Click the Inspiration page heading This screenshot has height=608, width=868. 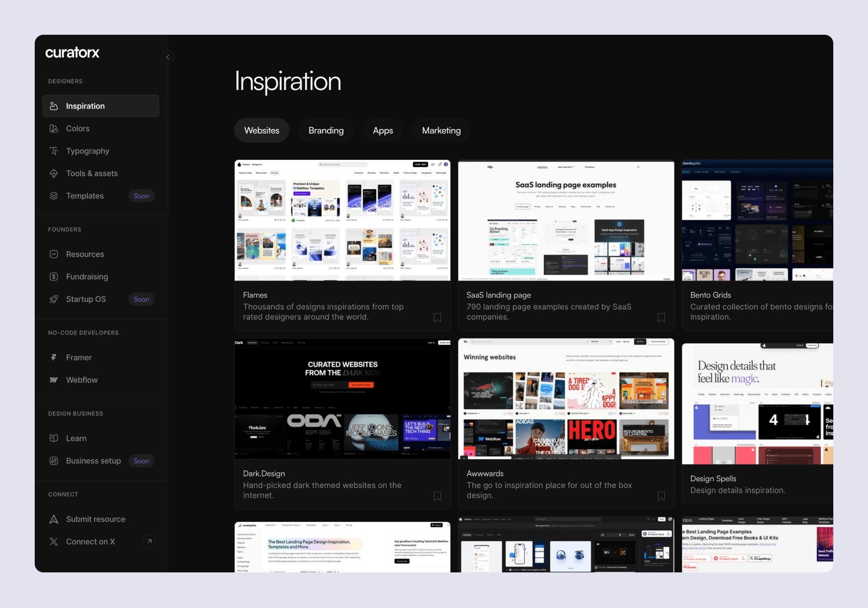click(288, 82)
